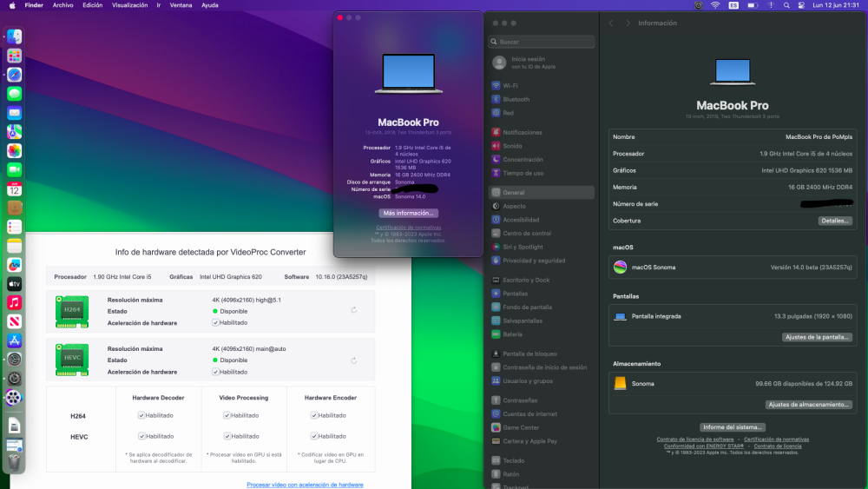Toggle HEVC Hardware Encoder checkbox
This screenshot has height=489, width=868.
tap(314, 436)
